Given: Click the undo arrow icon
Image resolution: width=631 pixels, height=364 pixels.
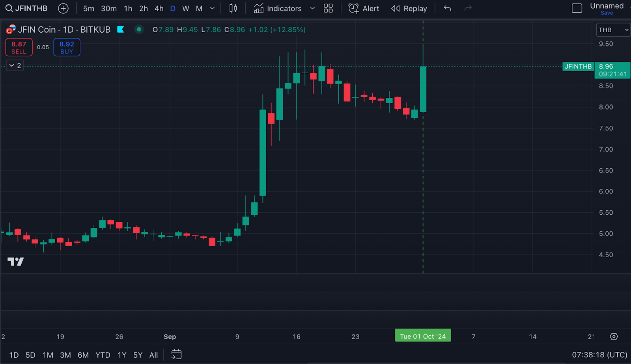Looking at the screenshot, I should [447, 8].
